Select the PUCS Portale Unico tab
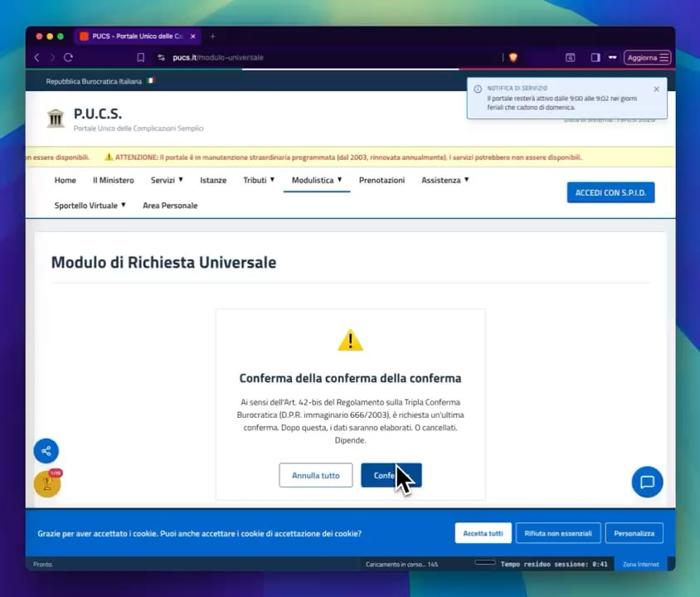This screenshot has width=700, height=597. pos(138,36)
